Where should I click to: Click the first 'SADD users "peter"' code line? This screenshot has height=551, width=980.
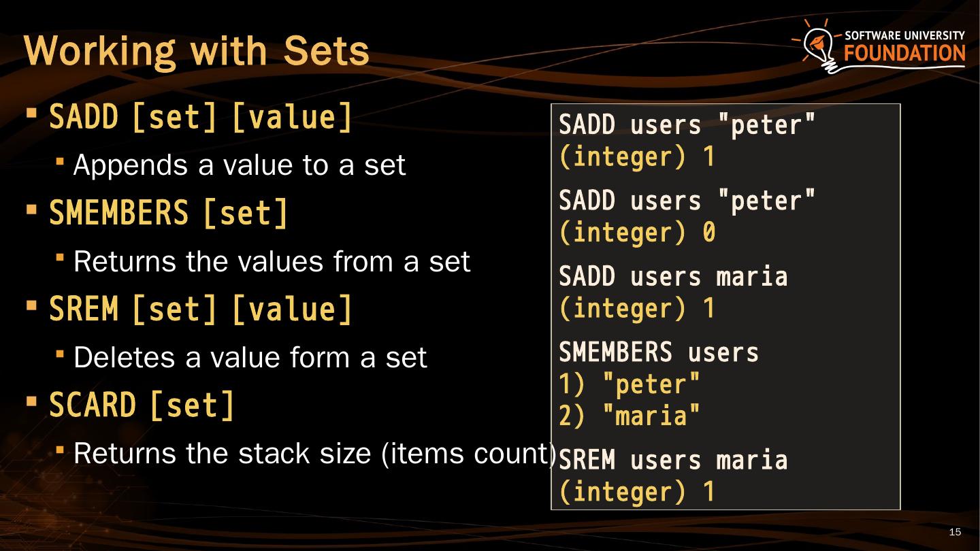[x=687, y=126]
